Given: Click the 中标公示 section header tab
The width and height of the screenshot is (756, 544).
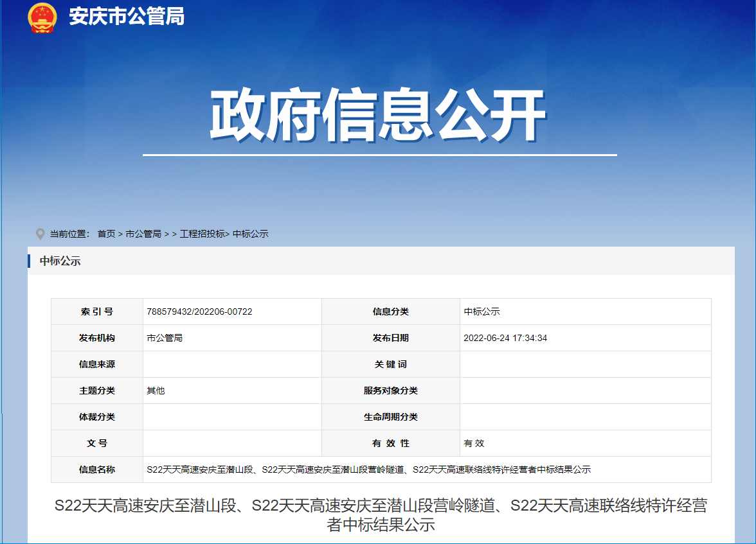Looking at the screenshot, I should pos(60,261).
